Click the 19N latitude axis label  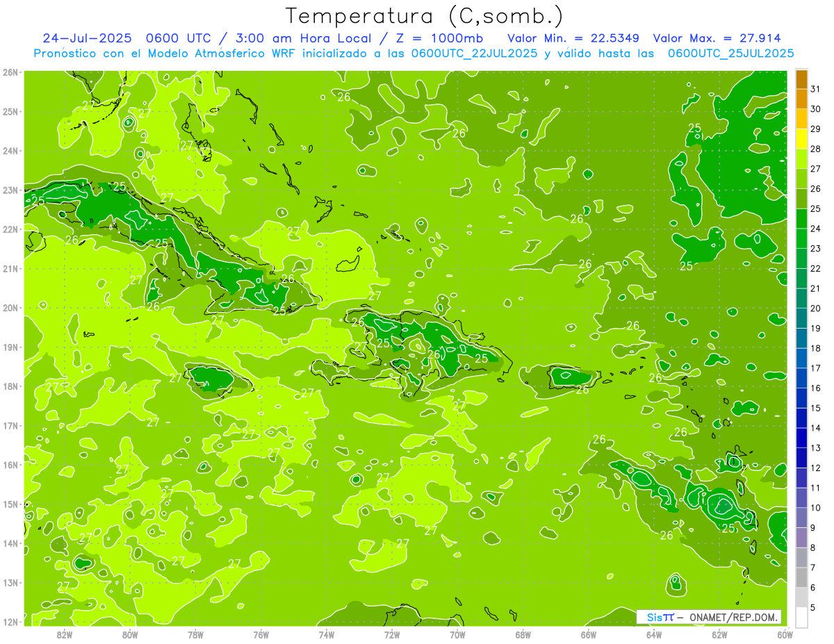point(11,347)
